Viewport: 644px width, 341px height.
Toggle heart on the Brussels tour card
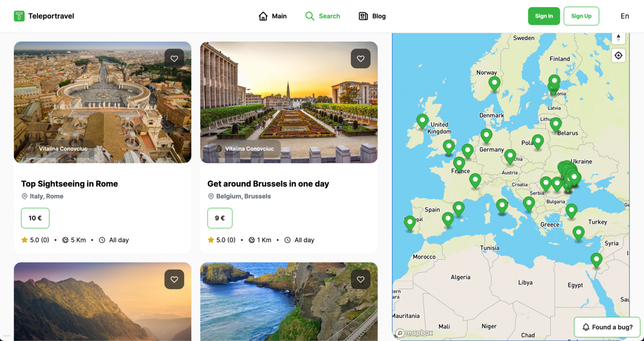361,59
